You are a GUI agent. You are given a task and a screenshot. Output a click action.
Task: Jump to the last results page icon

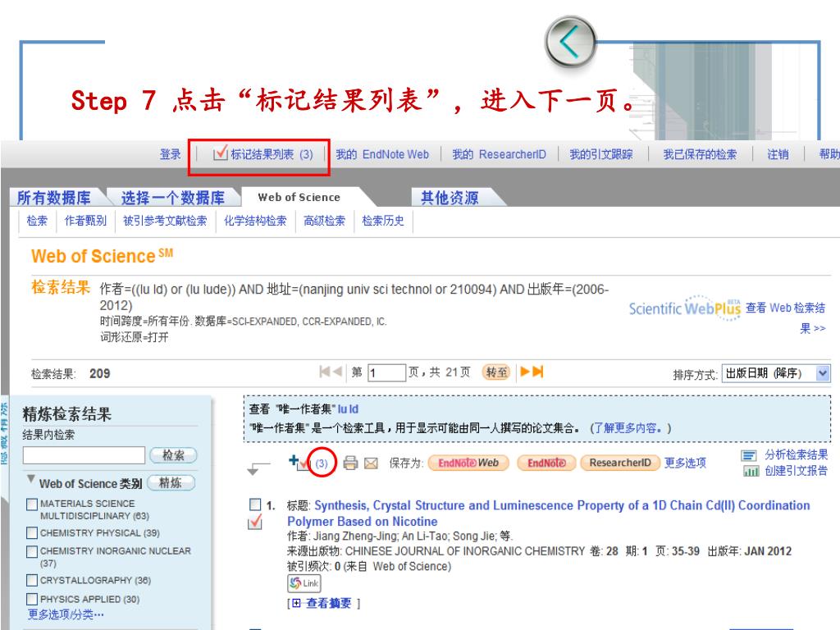click(538, 372)
